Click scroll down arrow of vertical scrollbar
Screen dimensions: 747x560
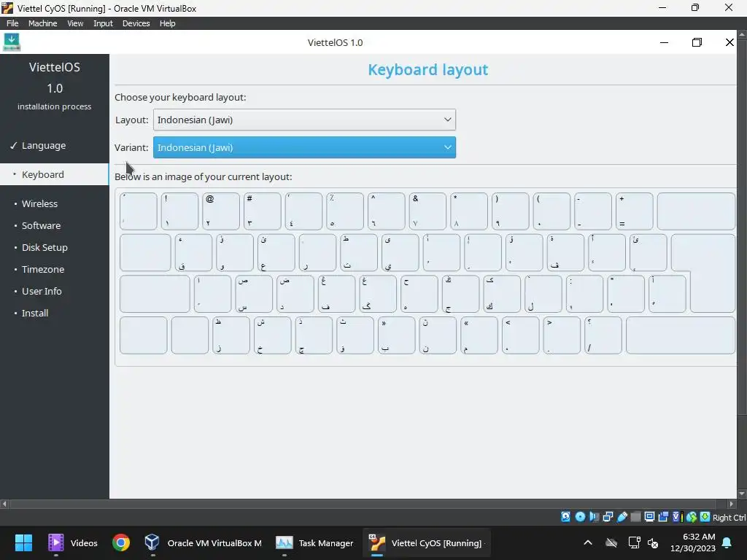pos(742,494)
